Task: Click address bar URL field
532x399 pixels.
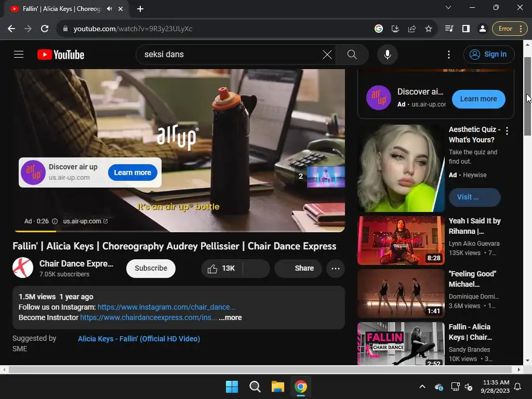Action: tap(217, 29)
